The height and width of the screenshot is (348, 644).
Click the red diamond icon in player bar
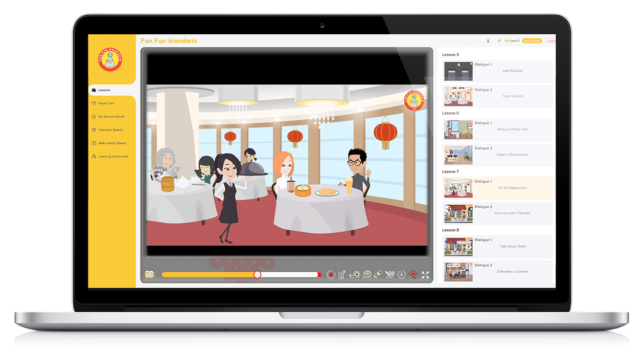click(x=413, y=275)
